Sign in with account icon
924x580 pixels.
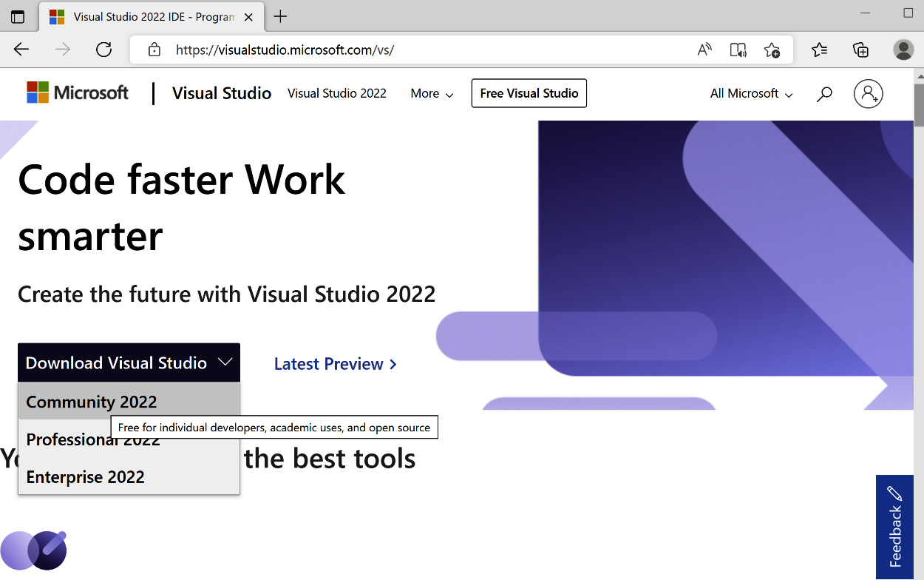tap(869, 94)
